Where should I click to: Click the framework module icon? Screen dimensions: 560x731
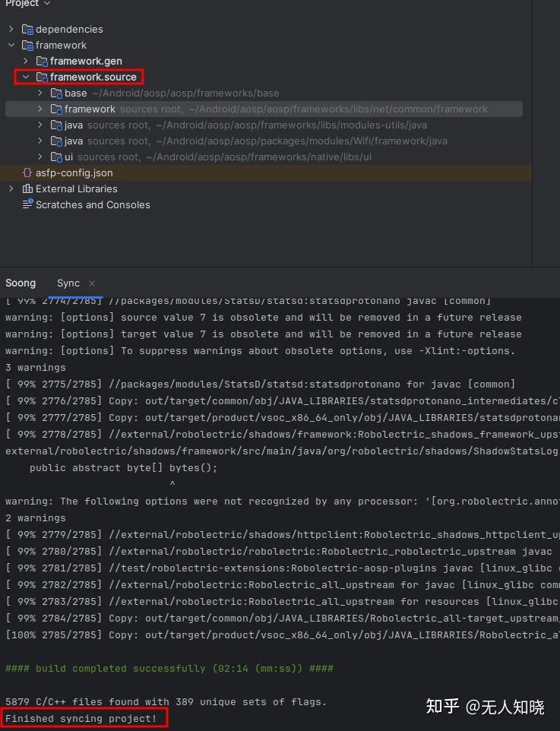[x=27, y=45]
